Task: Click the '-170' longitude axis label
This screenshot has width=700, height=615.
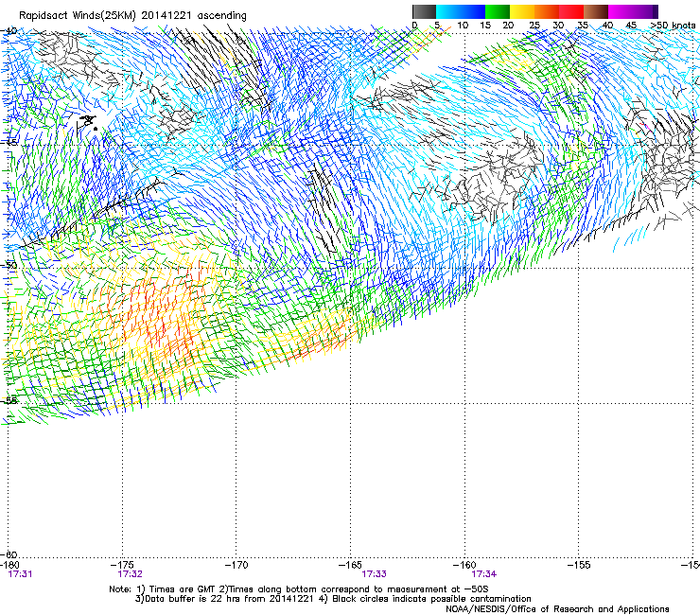Action: click(x=236, y=565)
